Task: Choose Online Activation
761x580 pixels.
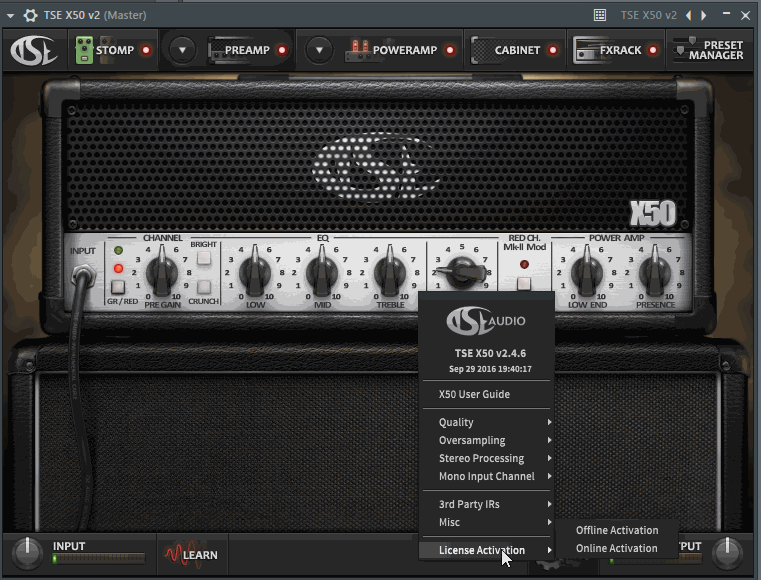Action: (617, 548)
